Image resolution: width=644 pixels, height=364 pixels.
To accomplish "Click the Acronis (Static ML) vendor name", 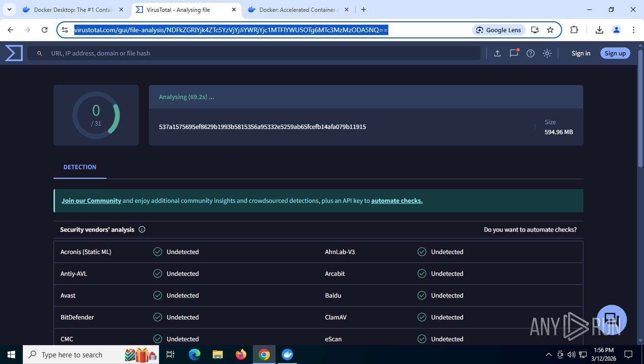I will [86, 252].
